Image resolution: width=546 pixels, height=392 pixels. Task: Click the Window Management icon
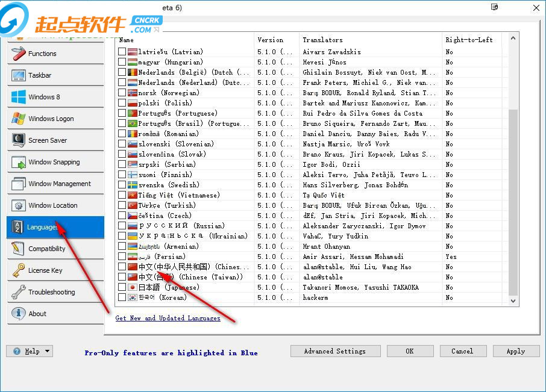click(18, 184)
